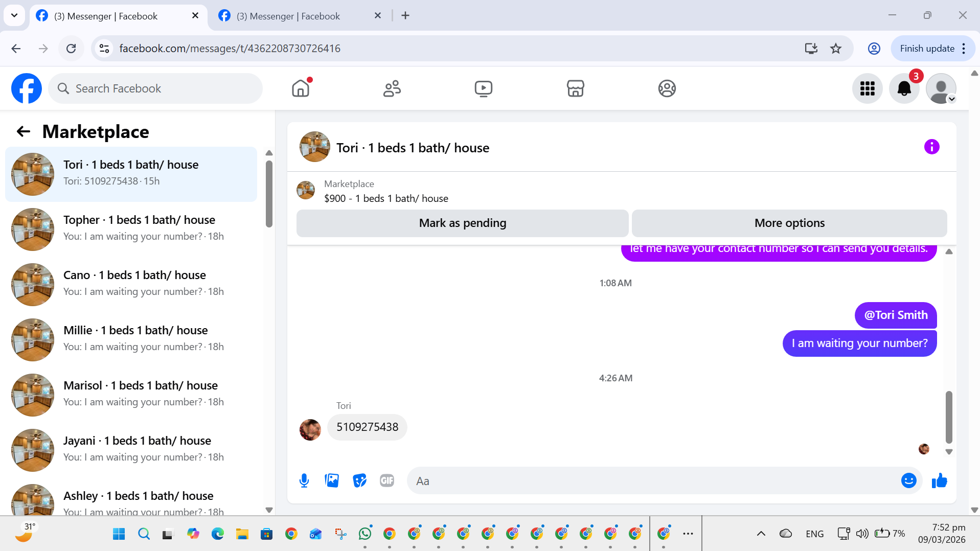Viewport: 980px width, 551px height.
Task: Click conversation list scroll-down arrow
Action: pyautogui.click(x=269, y=510)
